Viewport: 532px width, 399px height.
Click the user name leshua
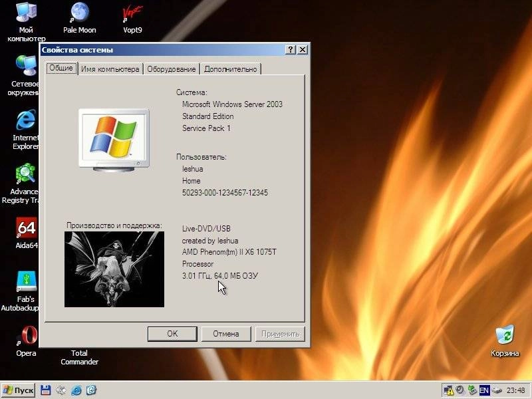click(192, 169)
